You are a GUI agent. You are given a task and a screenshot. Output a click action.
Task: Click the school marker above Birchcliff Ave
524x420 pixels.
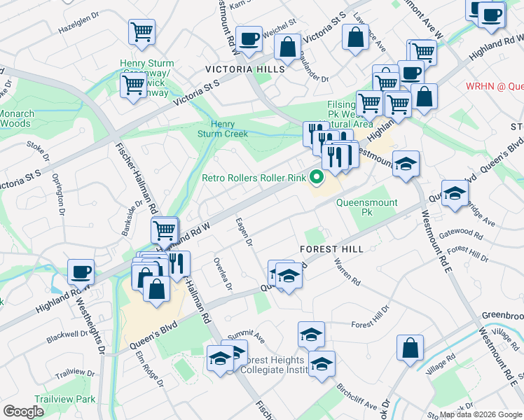click(322, 364)
